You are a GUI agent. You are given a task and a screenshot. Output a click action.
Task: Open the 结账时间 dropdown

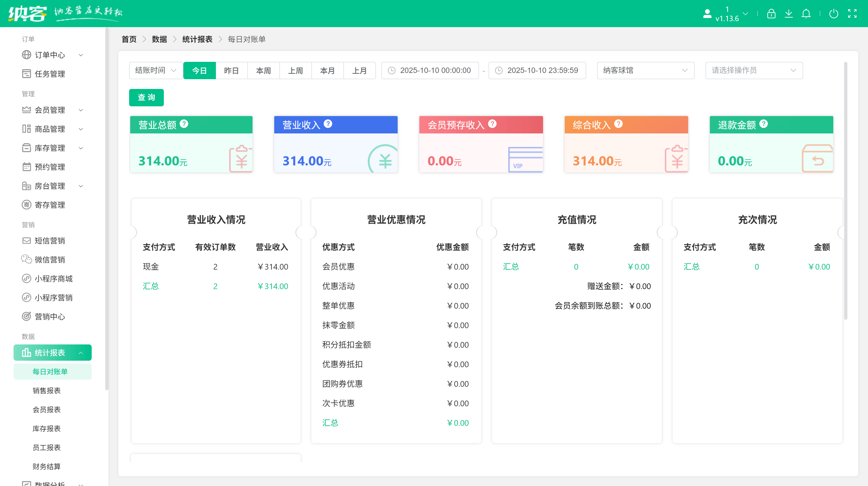pos(155,71)
